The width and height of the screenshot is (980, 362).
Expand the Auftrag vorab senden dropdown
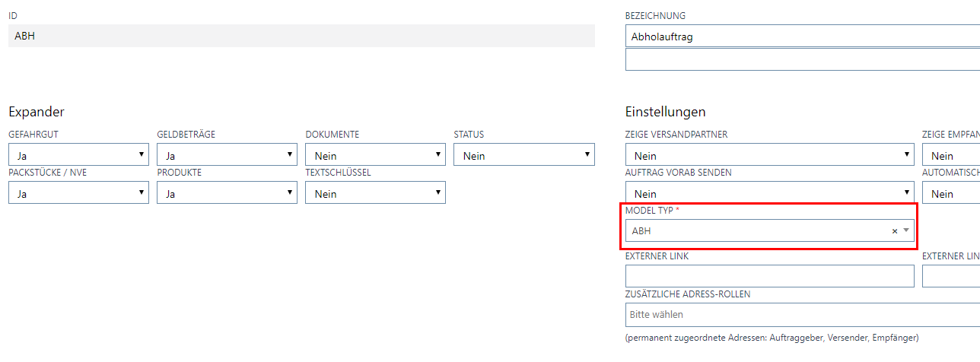coord(769,193)
